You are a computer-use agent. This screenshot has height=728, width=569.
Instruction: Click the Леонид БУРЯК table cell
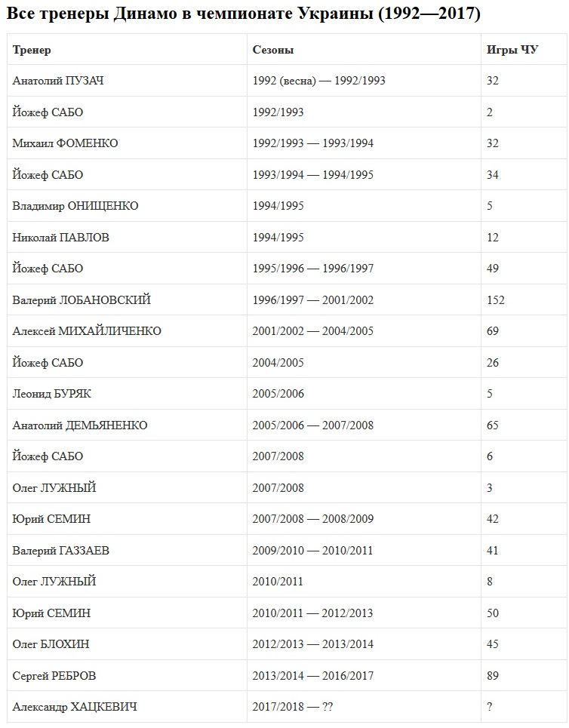(x=52, y=394)
